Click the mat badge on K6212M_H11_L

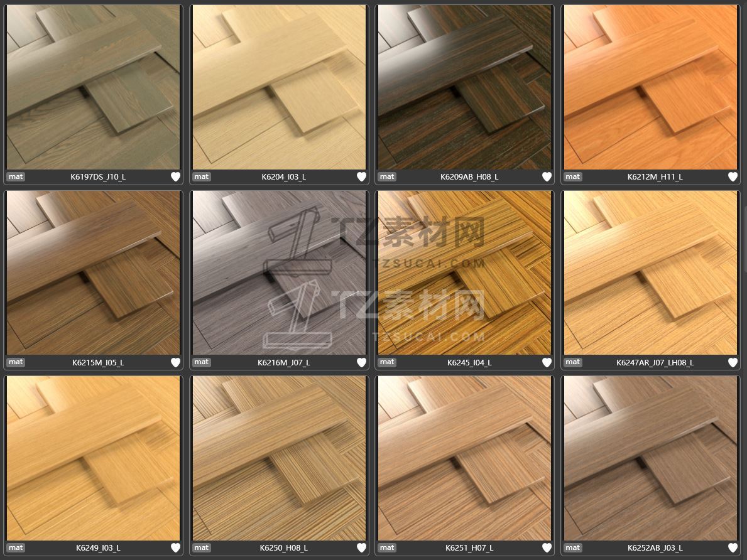pyautogui.click(x=572, y=176)
